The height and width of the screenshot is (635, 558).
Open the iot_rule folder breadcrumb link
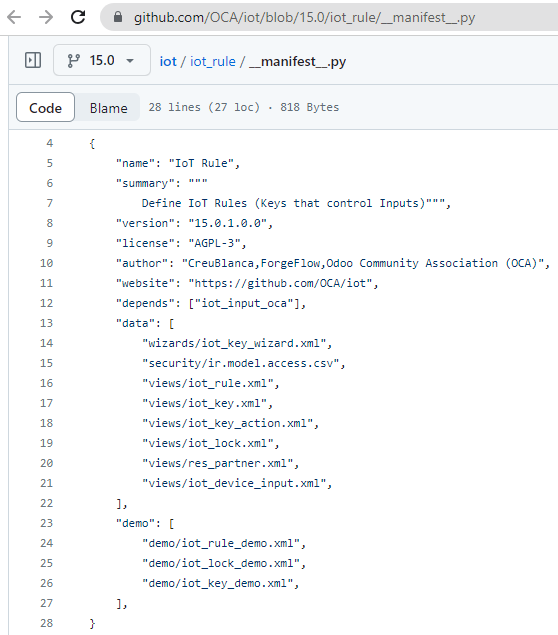pos(213,62)
